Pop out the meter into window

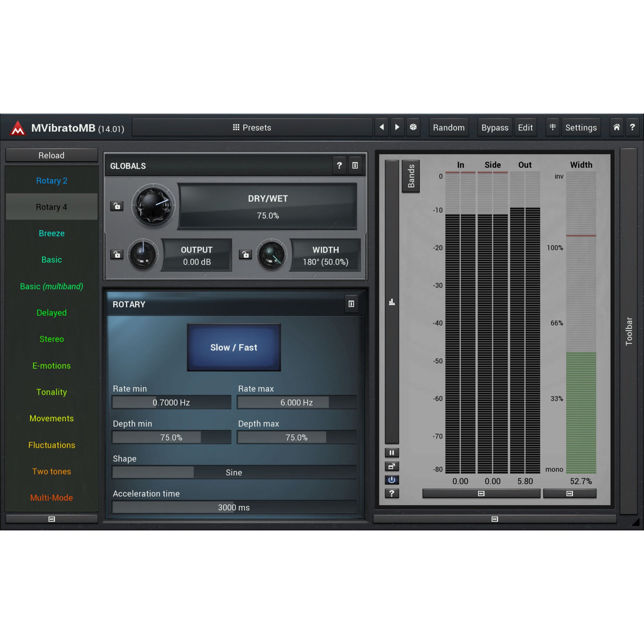coord(392,466)
